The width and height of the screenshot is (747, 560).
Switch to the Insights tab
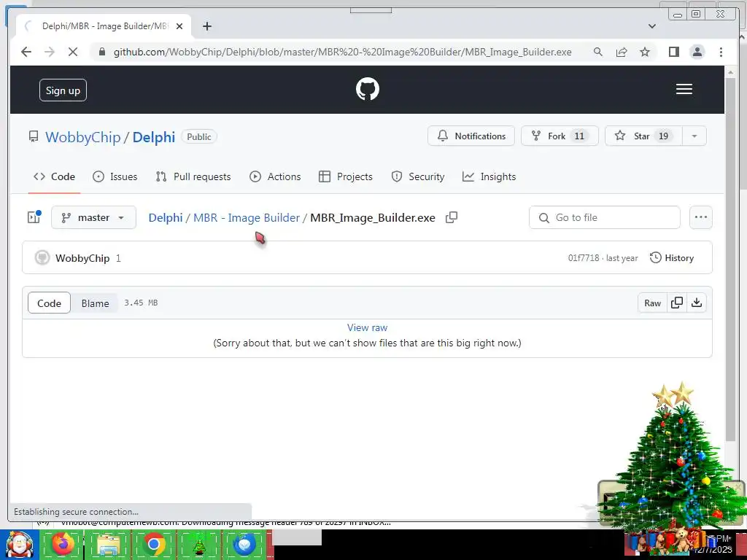pos(489,176)
